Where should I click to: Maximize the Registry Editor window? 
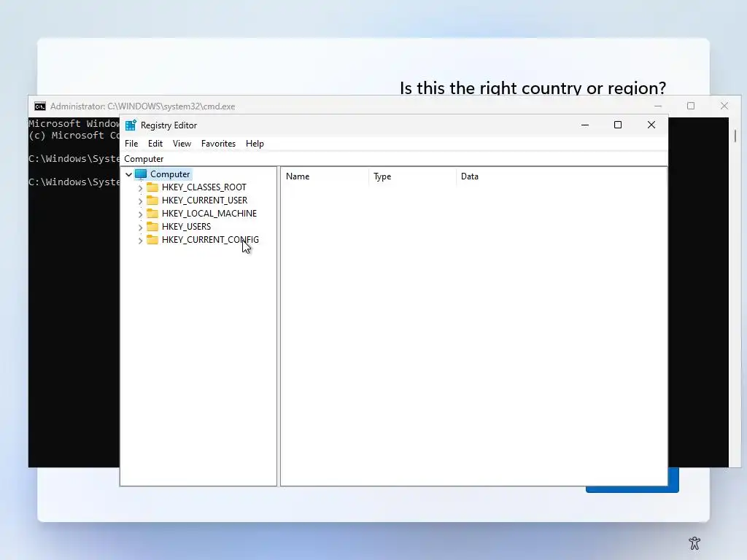click(x=618, y=125)
